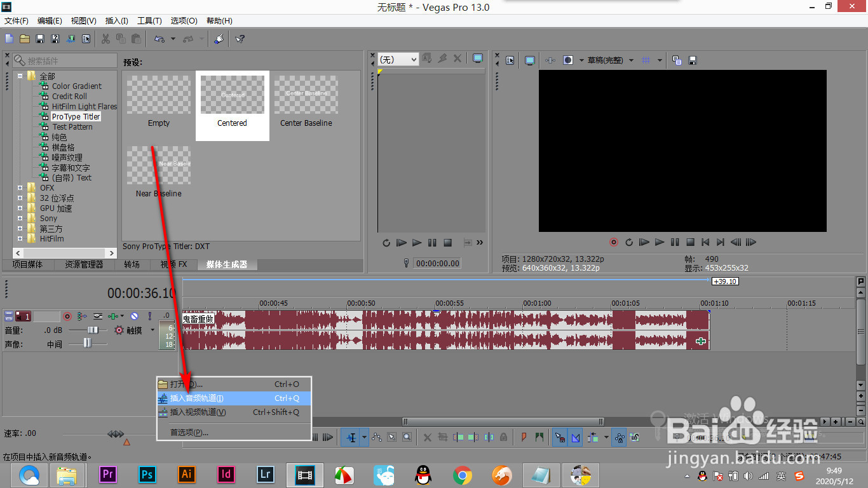Viewport: 868px width, 488px height.
Task: Open project properties toolbar icon
Action: tap(86, 39)
